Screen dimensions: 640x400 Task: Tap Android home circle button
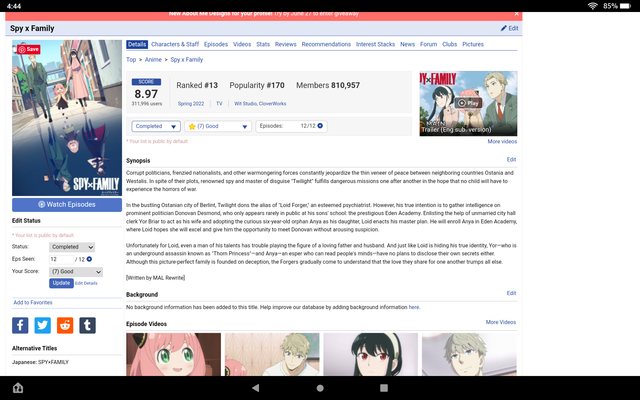coord(320,388)
